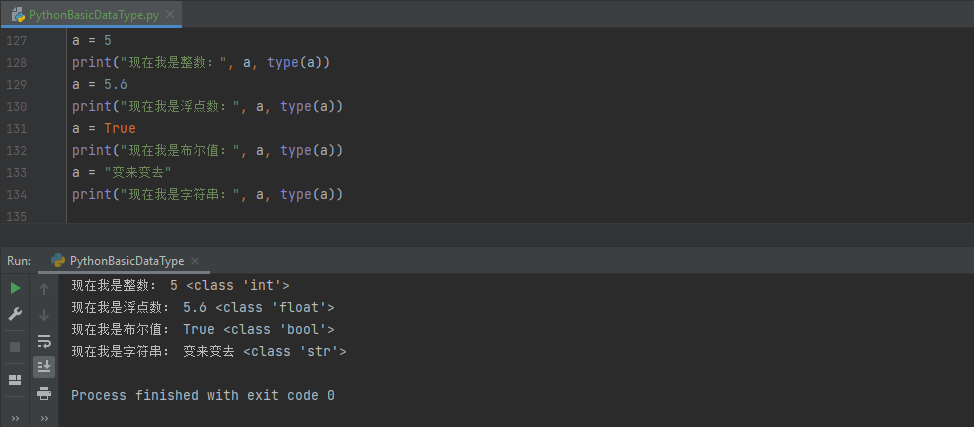Click Python icon on editor tab
The width and height of the screenshot is (974, 427).
pyautogui.click(x=18, y=16)
